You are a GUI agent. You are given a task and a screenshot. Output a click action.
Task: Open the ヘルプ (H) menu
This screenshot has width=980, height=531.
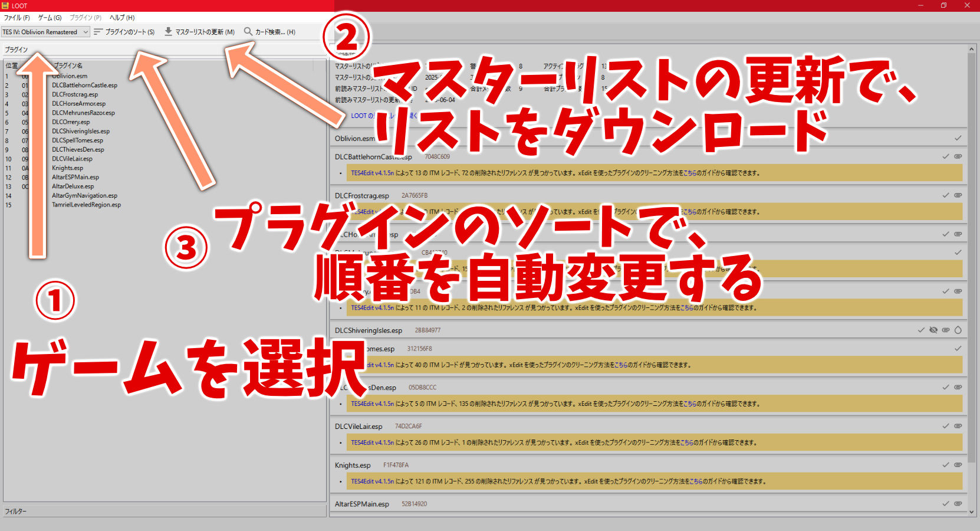(122, 18)
